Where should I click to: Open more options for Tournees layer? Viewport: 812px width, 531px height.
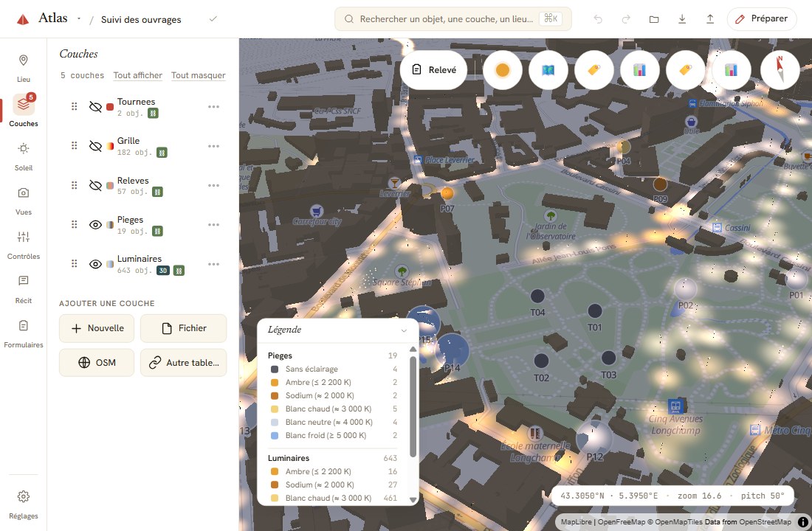pos(213,107)
